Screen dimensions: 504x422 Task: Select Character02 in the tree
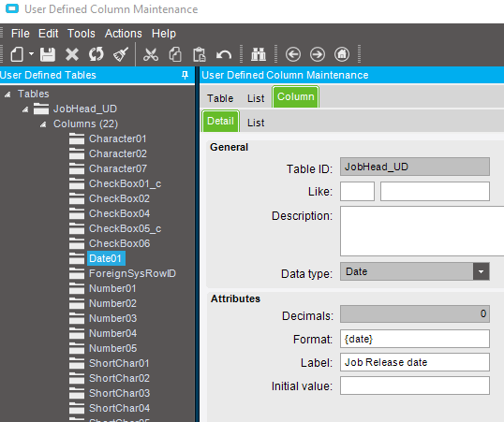click(x=118, y=153)
